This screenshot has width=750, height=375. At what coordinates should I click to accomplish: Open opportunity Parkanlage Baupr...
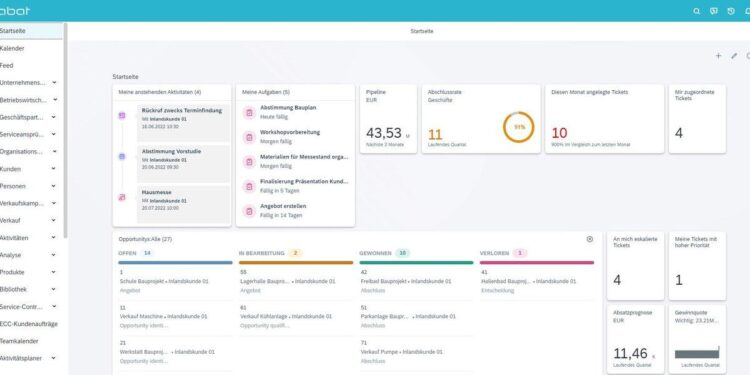pyautogui.click(x=416, y=316)
